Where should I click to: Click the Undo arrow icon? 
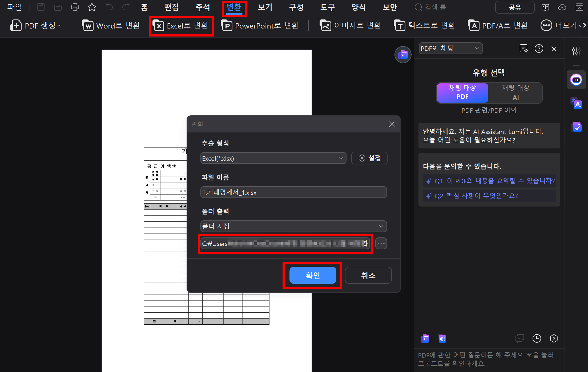(109, 7)
